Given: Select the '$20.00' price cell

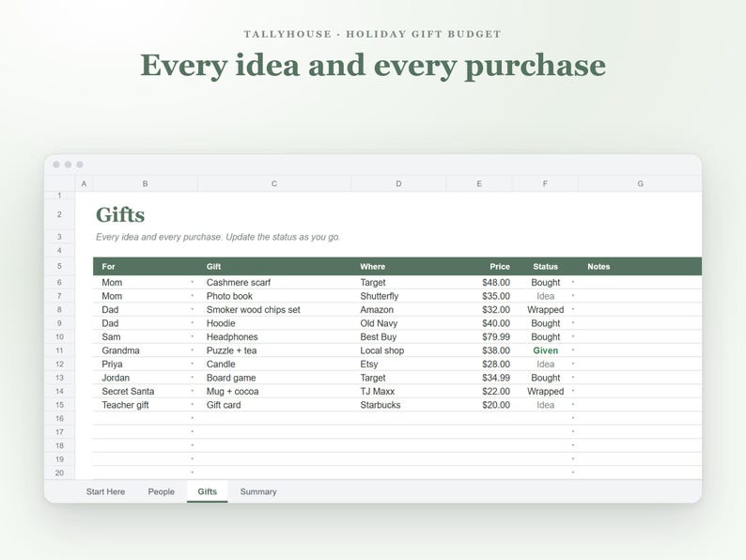Looking at the screenshot, I should (x=479, y=405).
